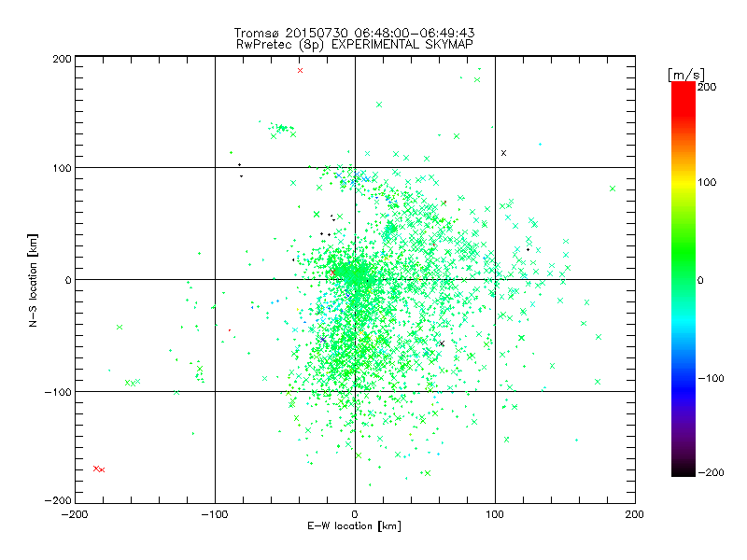747x560 pixels.
Task: Click the 'N-S location [km]' axis label
Action: pyautogui.click(x=33, y=280)
